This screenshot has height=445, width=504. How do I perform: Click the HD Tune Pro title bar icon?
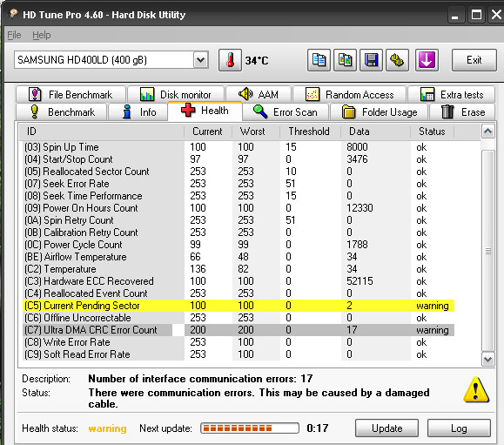[13, 14]
